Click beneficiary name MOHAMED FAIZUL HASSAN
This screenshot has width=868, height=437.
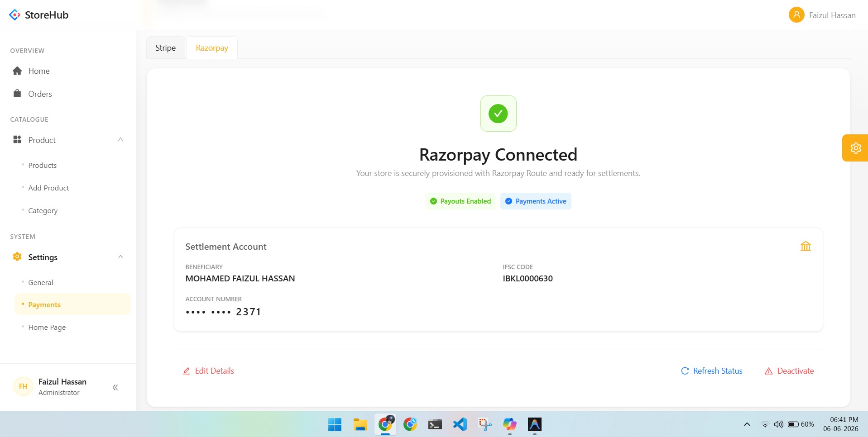click(240, 279)
